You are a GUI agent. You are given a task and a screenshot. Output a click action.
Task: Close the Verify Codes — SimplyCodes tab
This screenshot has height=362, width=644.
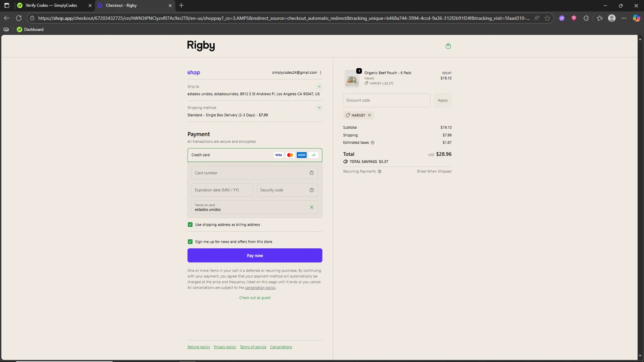tap(90, 6)
